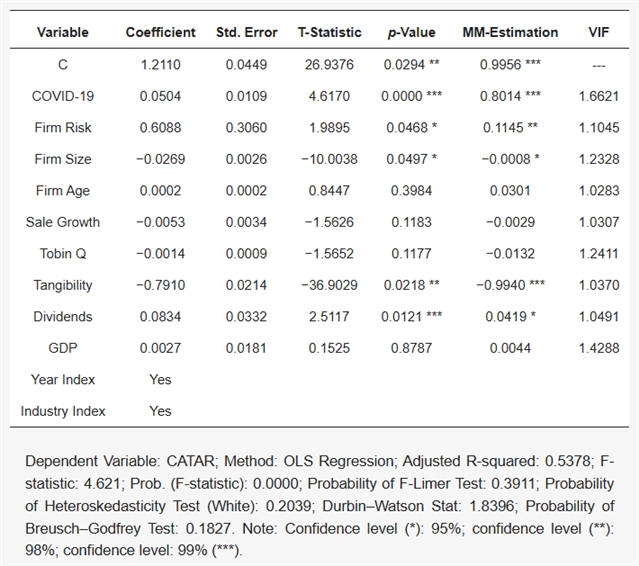Select the Tangibility variable cell
This screenshot has height=566, width=639.
(62, 285)
